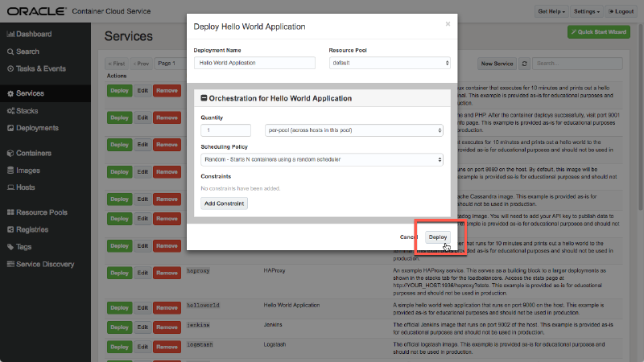This screenshot has height=362, width=644.
Task: Click Edit for the jenkins service
Action: [142, 327]
